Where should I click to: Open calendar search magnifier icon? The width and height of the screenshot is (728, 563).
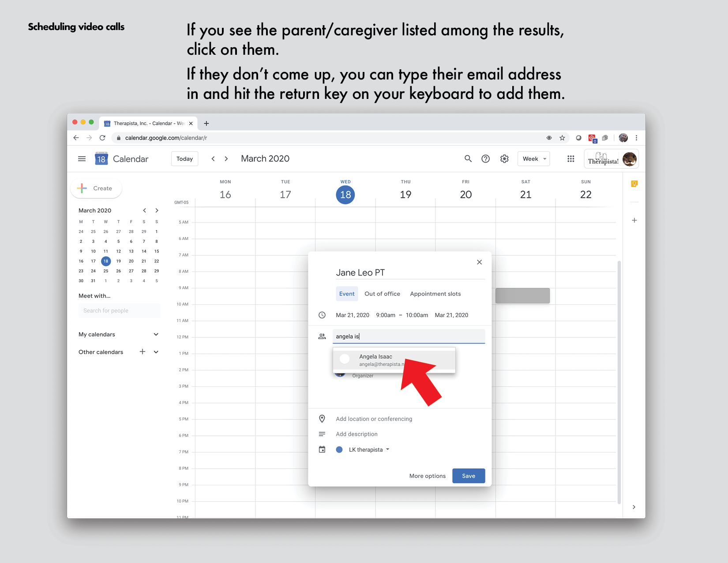click(468, 159)
